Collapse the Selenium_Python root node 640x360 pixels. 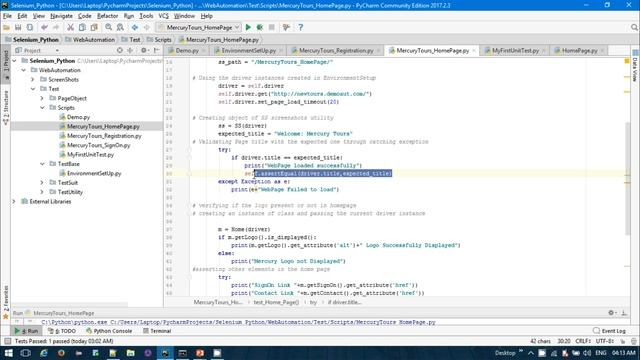[15, 60]
